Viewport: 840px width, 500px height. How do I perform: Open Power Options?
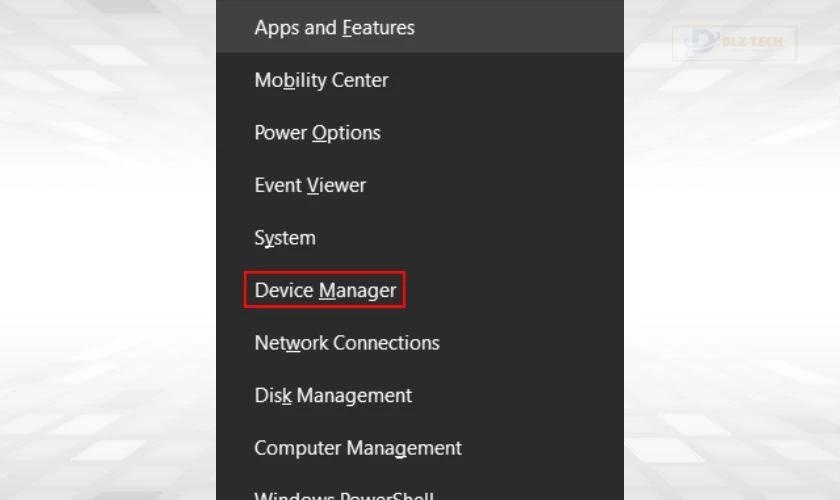click(317, 133)
